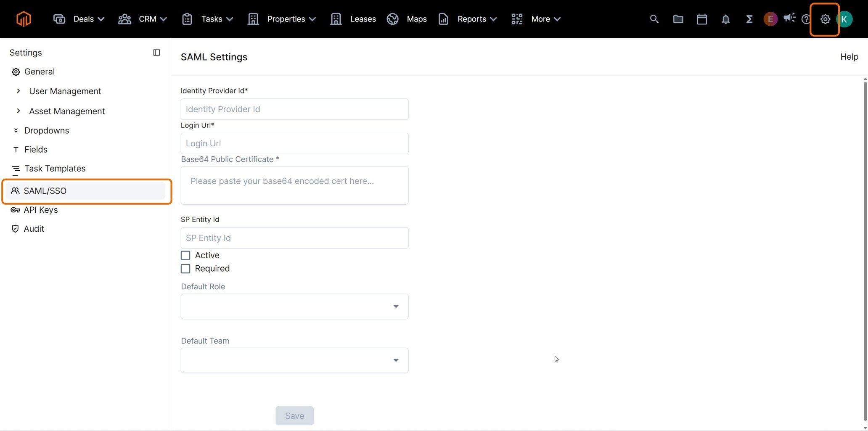Check the Required checkbox
Screen dimensions: 868x431
185,269
